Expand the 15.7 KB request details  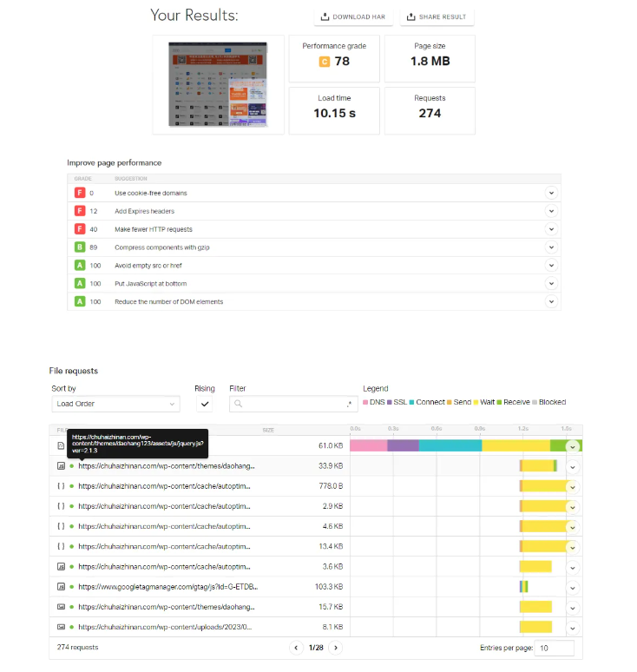click(572, 608)
